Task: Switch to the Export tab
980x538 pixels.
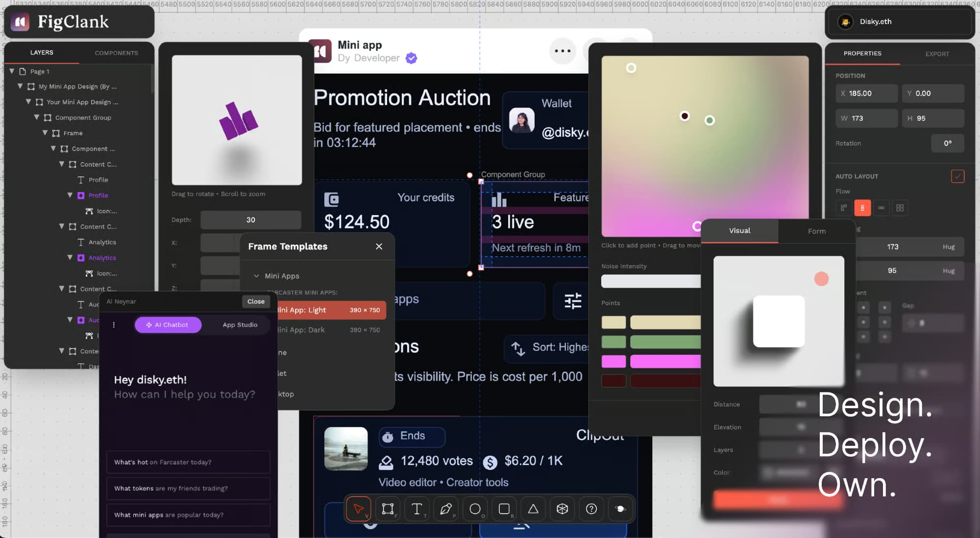Action: coord(937,54)
